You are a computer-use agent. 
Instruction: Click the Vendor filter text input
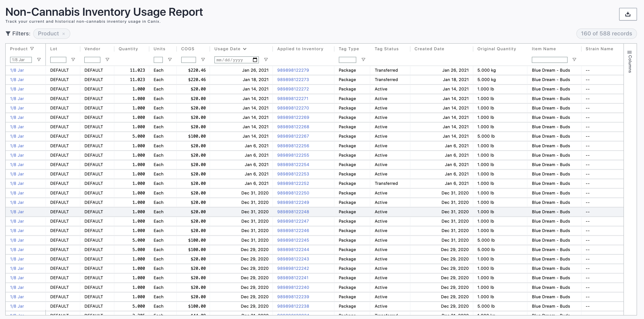(x=92, y=60)
